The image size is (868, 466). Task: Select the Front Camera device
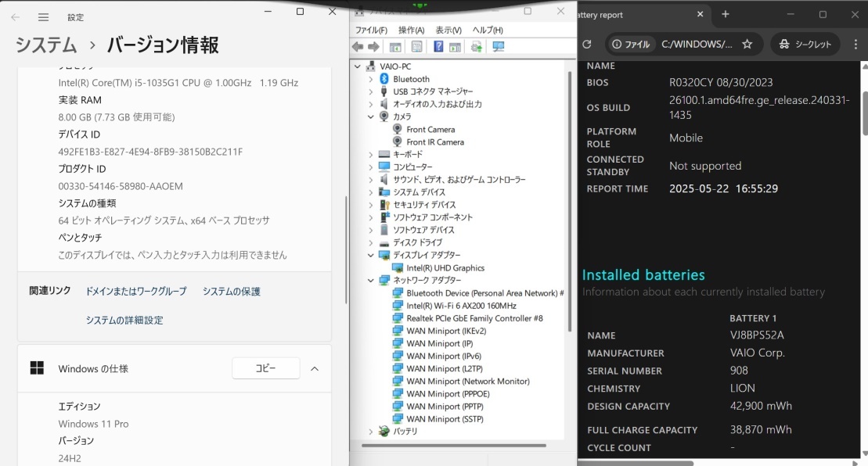pyautogui.click(x=430, y=129)
